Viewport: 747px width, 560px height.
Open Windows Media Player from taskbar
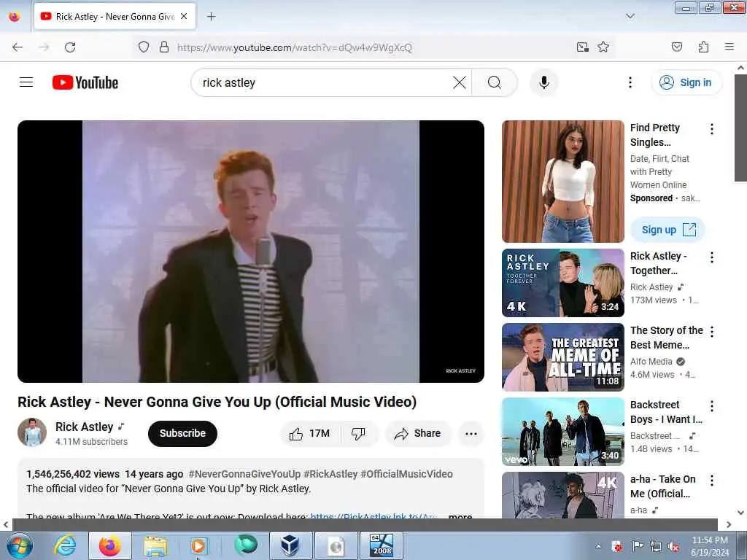coord(198,545)
